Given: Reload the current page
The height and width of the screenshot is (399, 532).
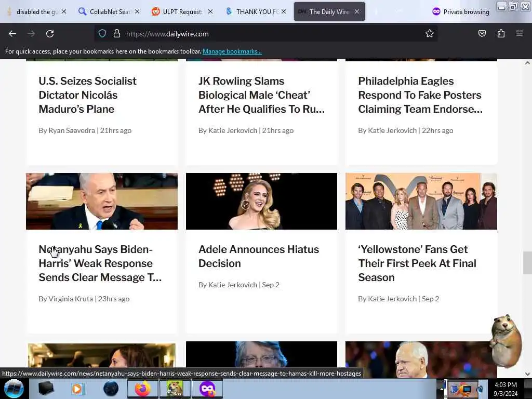Looking at the screenshot, I should [x=50, y=34].
